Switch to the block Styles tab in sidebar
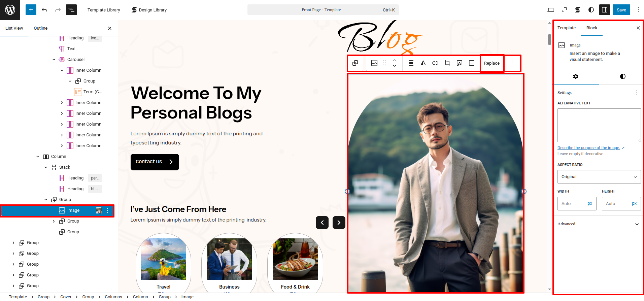 622,76
